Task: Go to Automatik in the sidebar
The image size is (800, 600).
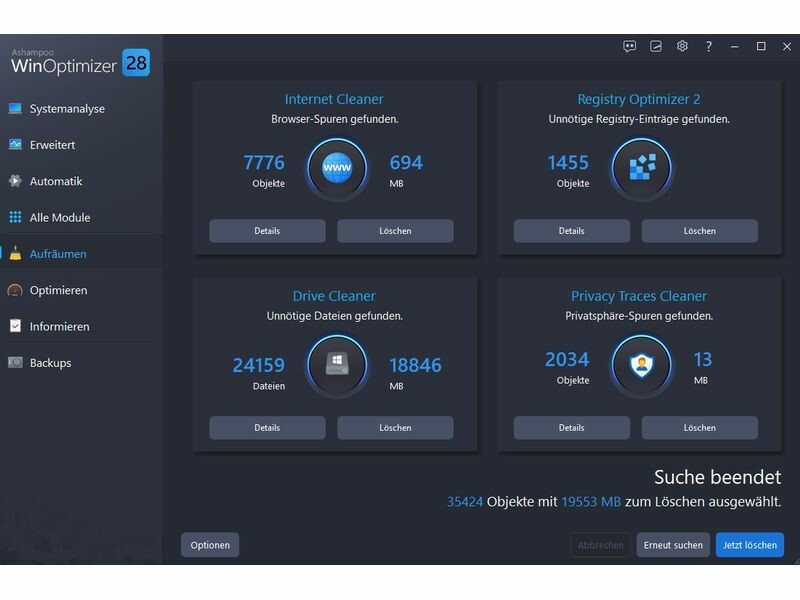Action: pos(56,181)
